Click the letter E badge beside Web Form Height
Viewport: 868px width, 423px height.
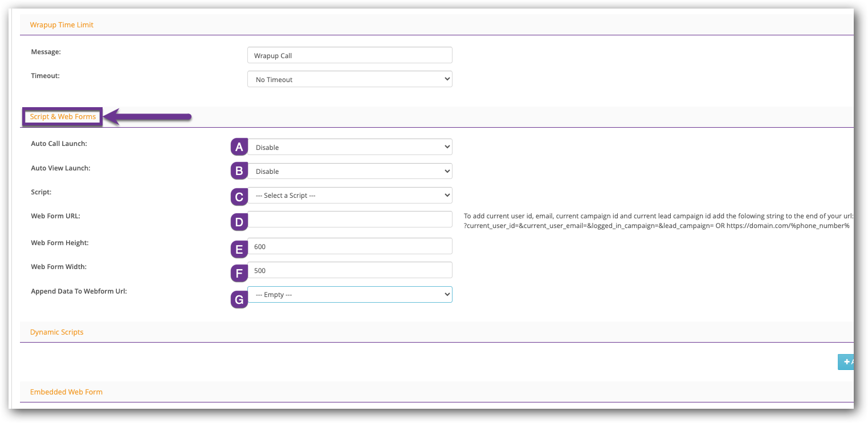[x=239, y=249]
